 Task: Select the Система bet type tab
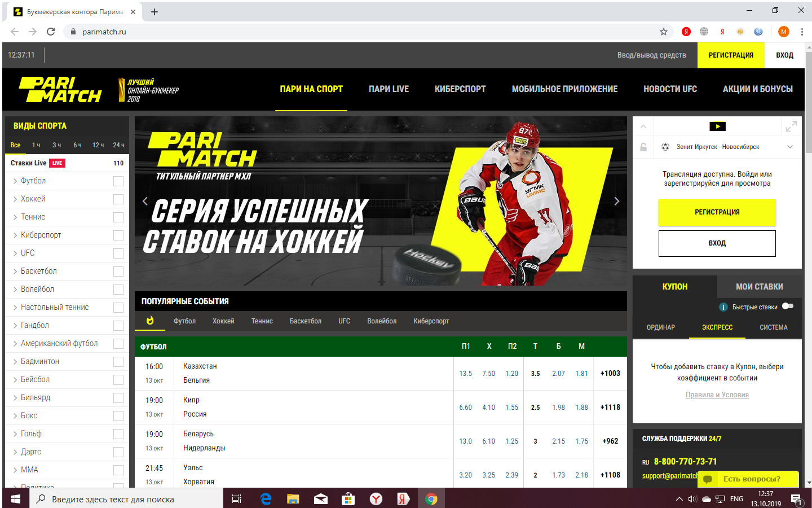coord(774,327)
